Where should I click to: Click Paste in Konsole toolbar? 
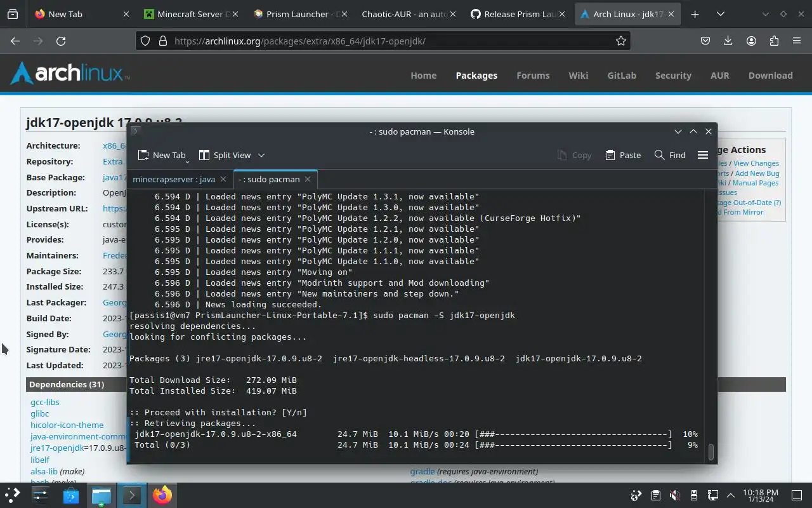click(x=623, y=155)
